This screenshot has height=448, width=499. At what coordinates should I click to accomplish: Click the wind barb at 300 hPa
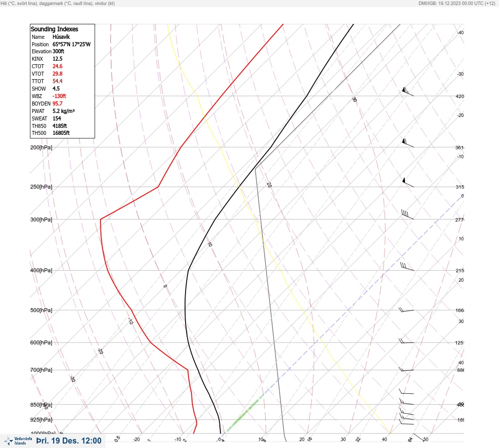point(407,214)
